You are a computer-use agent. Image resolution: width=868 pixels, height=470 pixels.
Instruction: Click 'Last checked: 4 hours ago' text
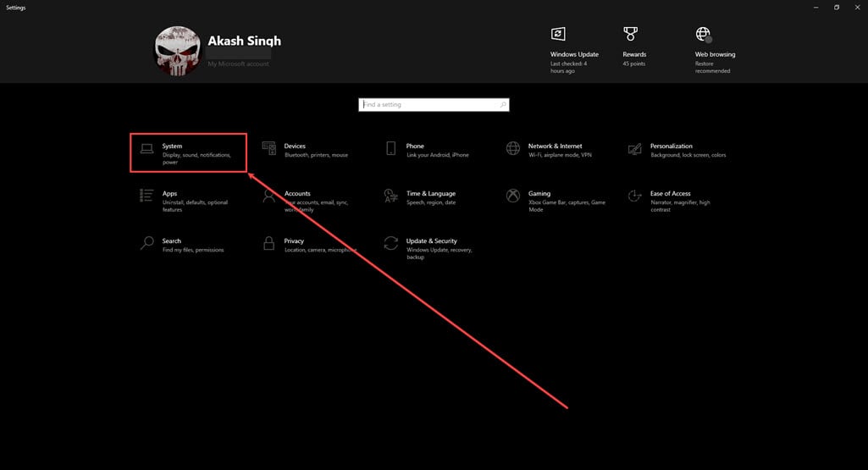click(x=568, y=68)
